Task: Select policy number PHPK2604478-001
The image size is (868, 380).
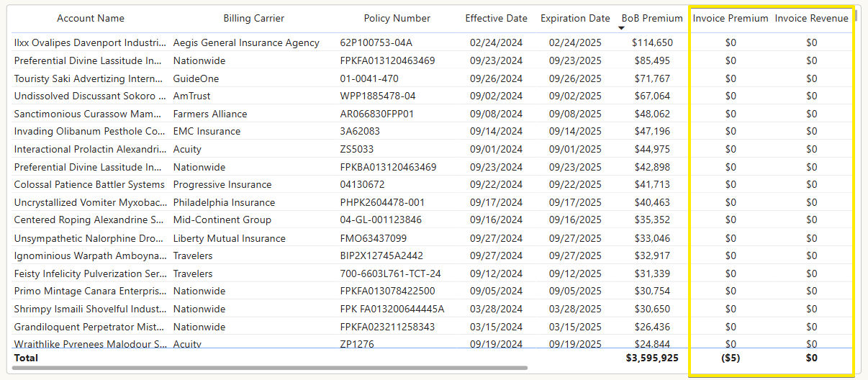Action: click(382, 202)
